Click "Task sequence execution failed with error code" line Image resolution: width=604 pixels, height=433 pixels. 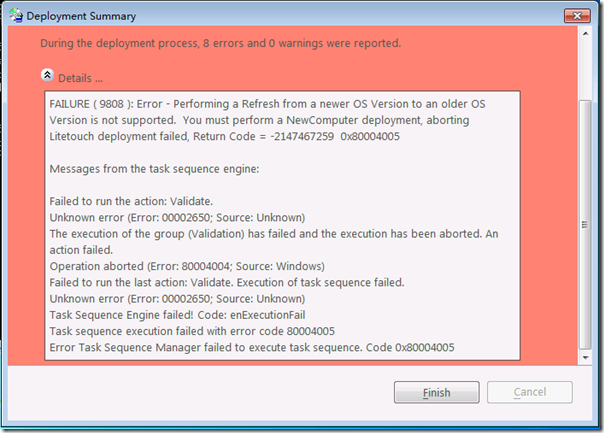[x=192, y=331]
